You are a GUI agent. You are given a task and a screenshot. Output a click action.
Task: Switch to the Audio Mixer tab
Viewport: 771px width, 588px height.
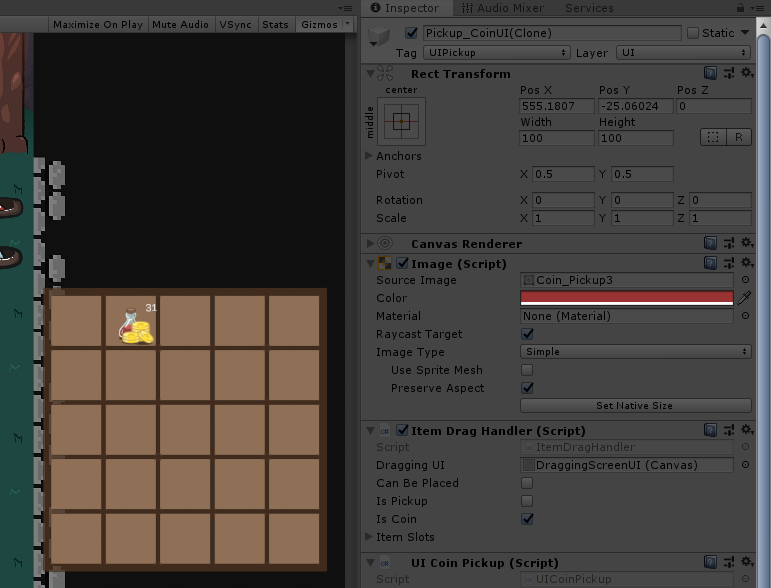coord(503,8)
